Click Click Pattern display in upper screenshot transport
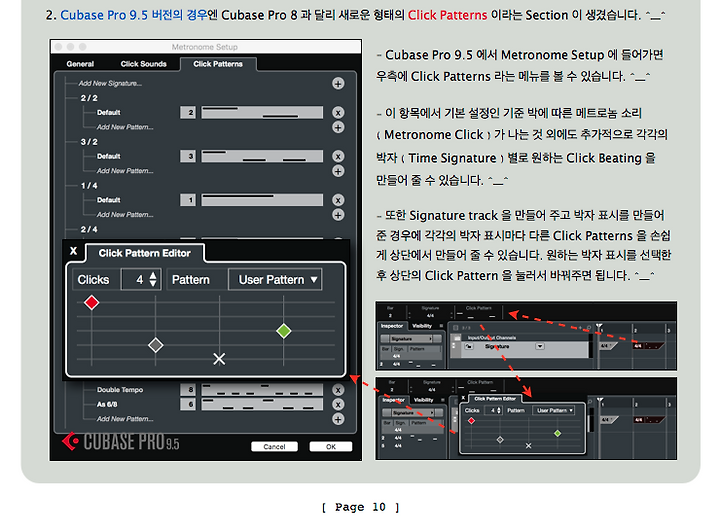This screenshot has height=531, width=720. pyautogui.click(x=480, y=313)
